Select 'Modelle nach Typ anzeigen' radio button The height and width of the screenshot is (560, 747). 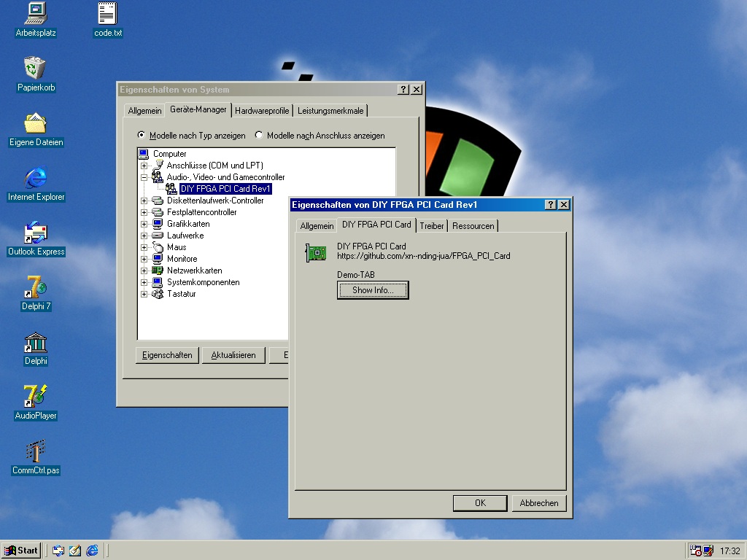(142, 136)
